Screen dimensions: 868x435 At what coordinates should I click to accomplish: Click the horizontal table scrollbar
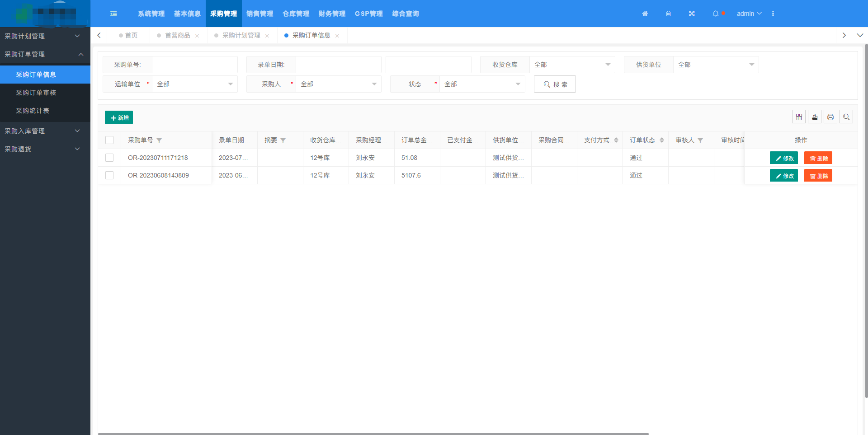373,434
